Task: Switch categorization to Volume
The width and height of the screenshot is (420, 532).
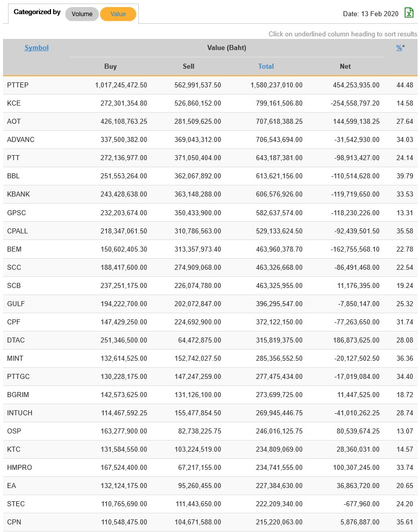Action: (x=82, y=14)
